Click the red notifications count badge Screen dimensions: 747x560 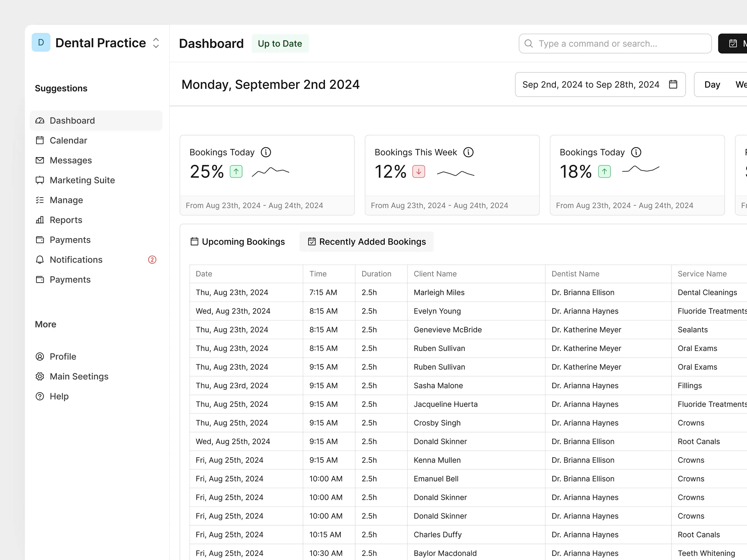pyautogui.click(x=152, y=260)
